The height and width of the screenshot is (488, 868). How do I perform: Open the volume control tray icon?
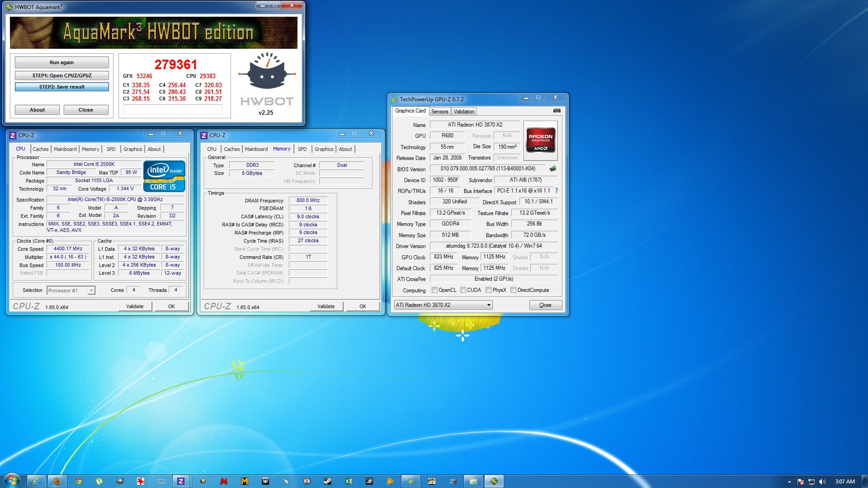click(822, 482)
